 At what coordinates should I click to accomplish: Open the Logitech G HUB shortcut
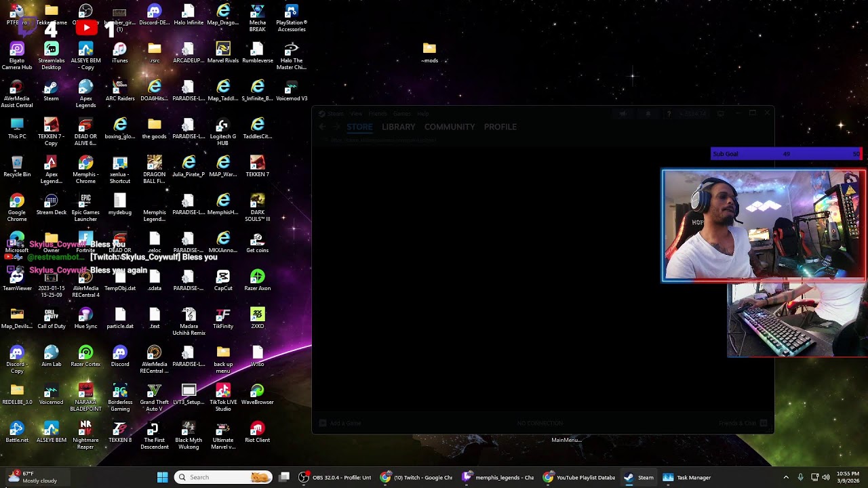223,131
